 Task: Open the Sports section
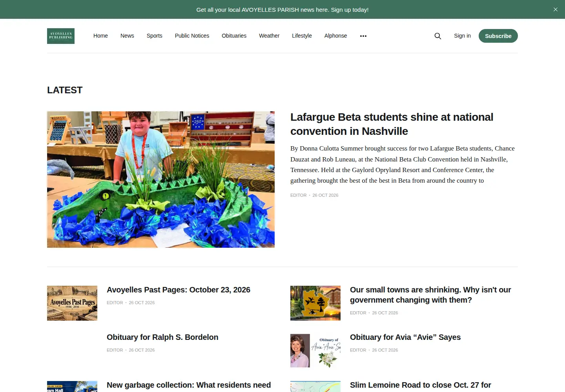[x=154, y=36]
